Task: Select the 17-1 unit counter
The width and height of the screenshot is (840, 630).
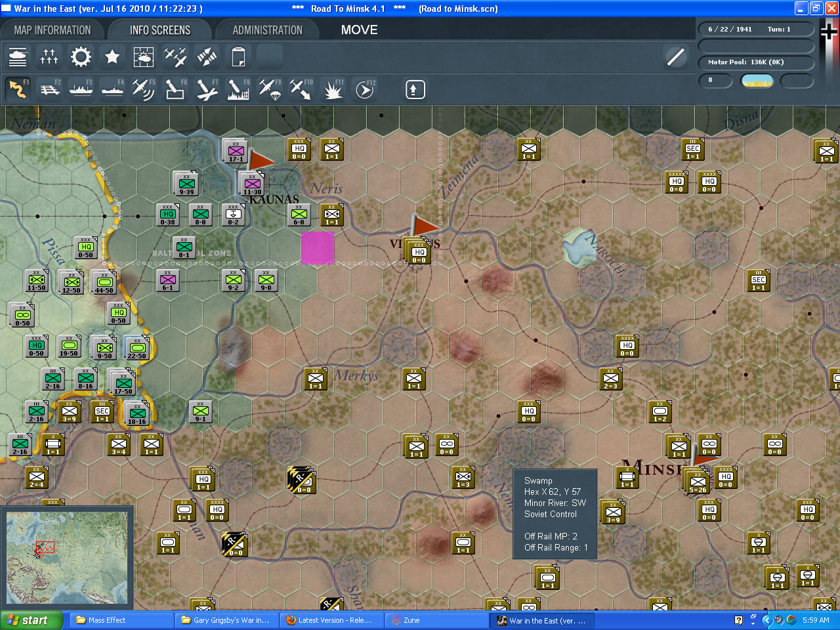Action: coord(236,152)
